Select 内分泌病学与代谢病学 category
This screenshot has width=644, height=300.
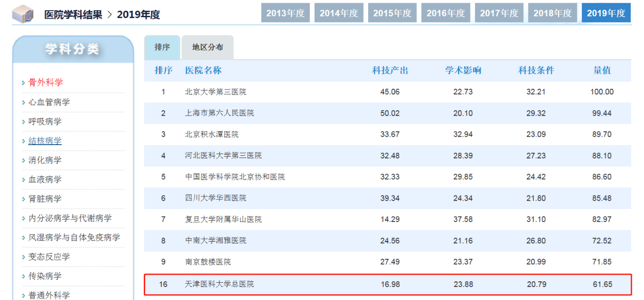pos(70,218)
